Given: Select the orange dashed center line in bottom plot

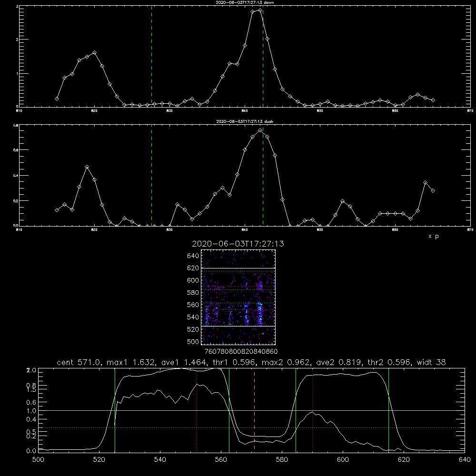Looking at the screenshot, I should [x=254, y=410].
